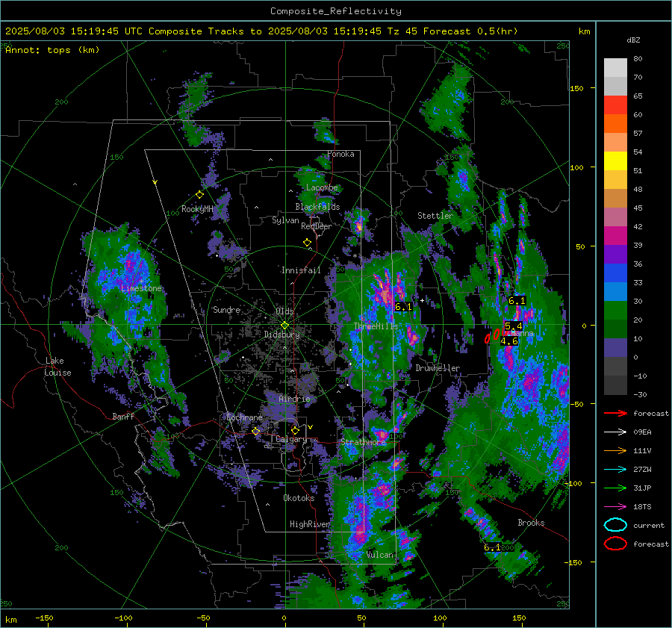This screenshot has height=628, width=672.
Task: Click the Lacombe city label
Action: pos(322,187)
